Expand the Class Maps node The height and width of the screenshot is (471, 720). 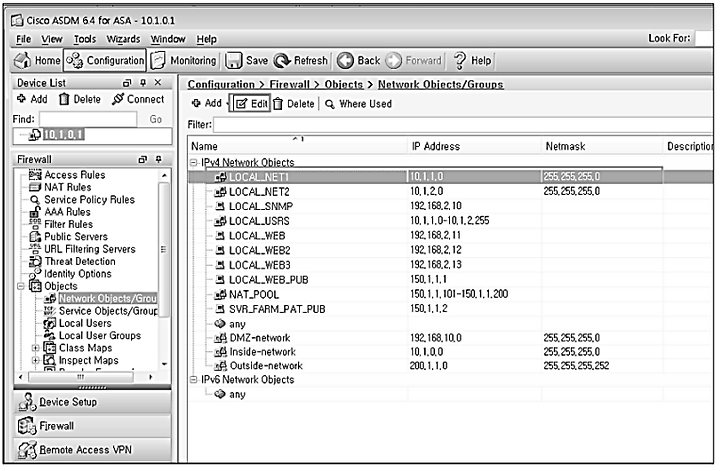point(35,348)
